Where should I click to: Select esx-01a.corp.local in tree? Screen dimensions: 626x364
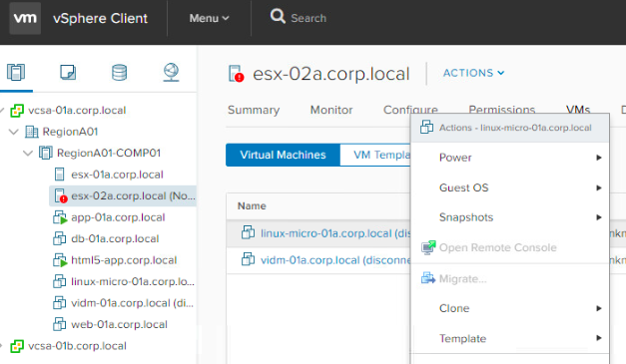click(x=117, y=175)
